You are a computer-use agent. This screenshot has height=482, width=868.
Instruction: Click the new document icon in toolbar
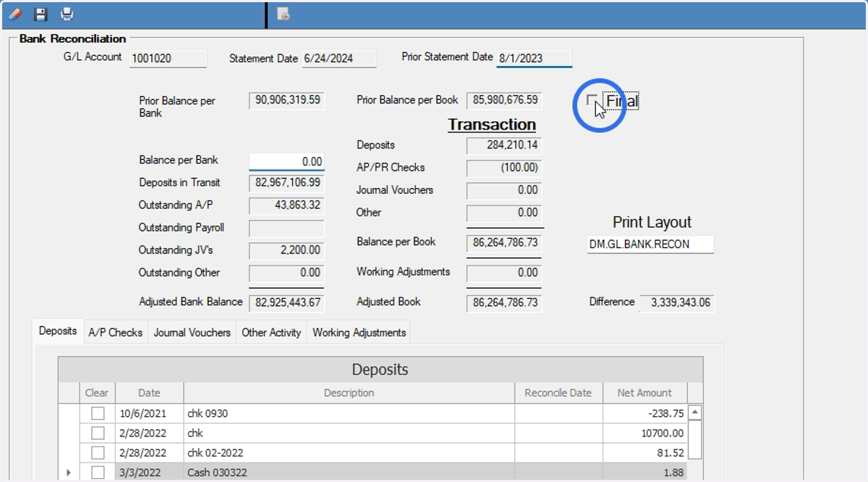[284, 14]
